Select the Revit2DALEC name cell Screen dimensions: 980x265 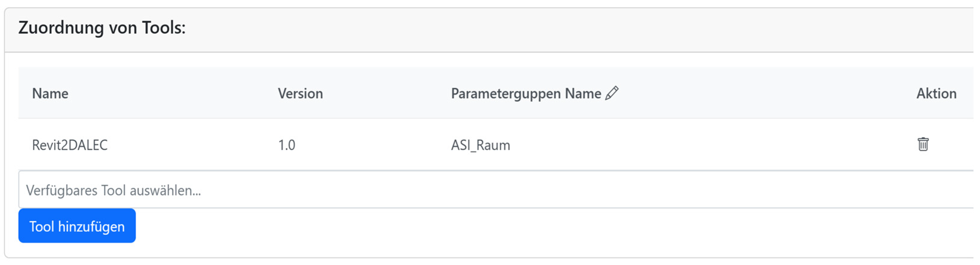70,145
